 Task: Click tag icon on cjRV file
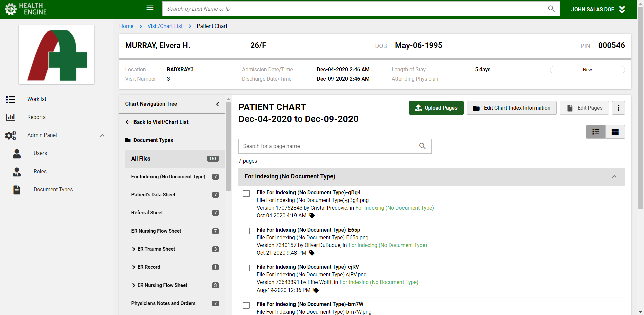[x=316, y=290]
